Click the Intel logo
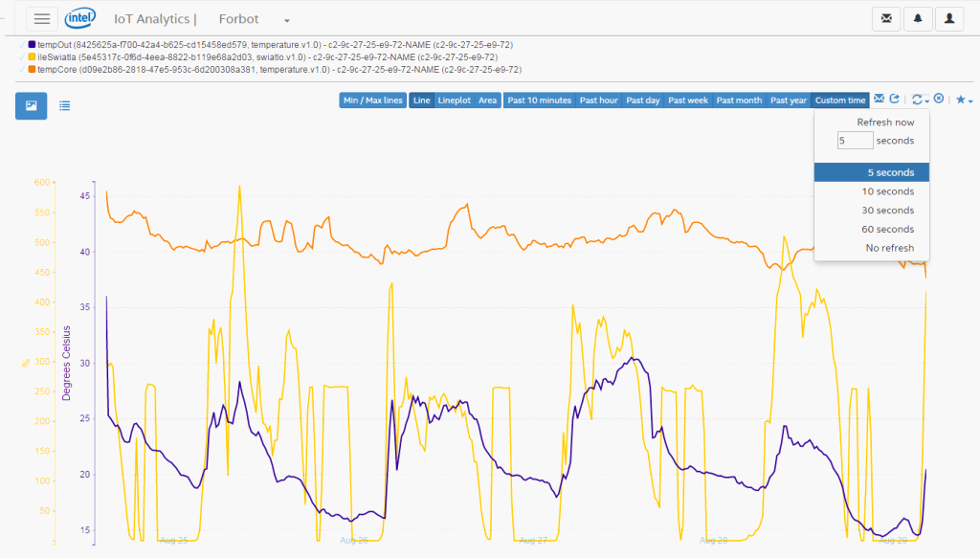 tap(79, 18)
